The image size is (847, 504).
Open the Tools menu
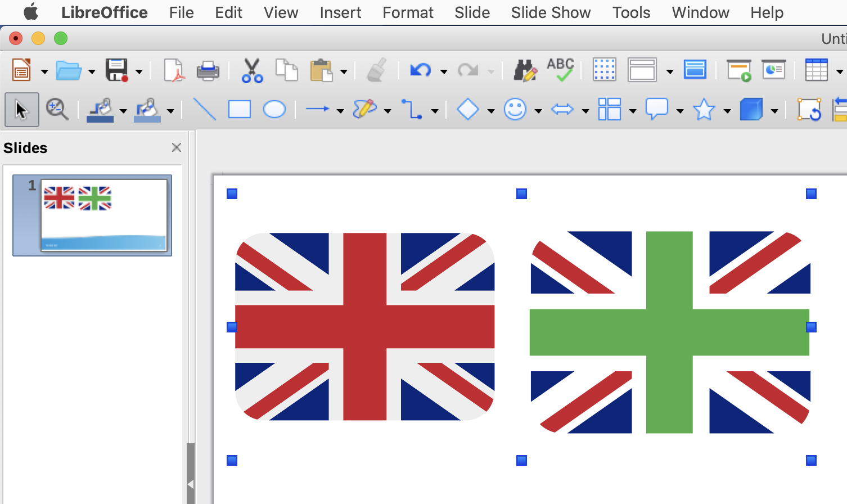[632, 12]
